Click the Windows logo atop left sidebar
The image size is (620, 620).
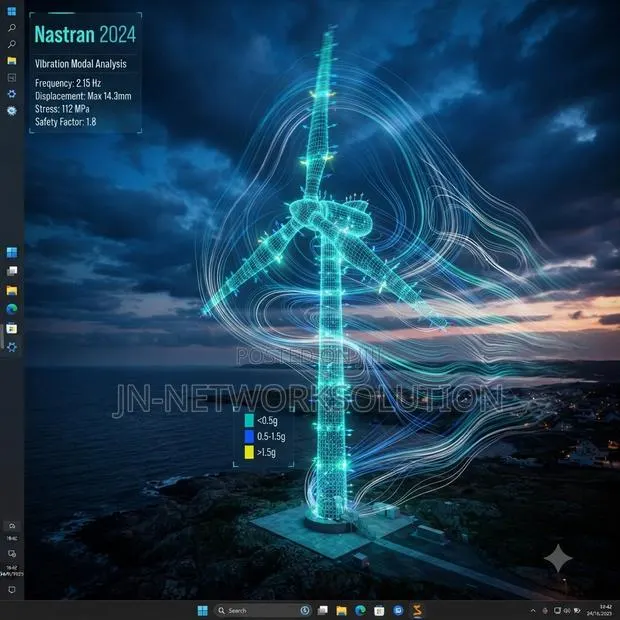tap(12, 11)
